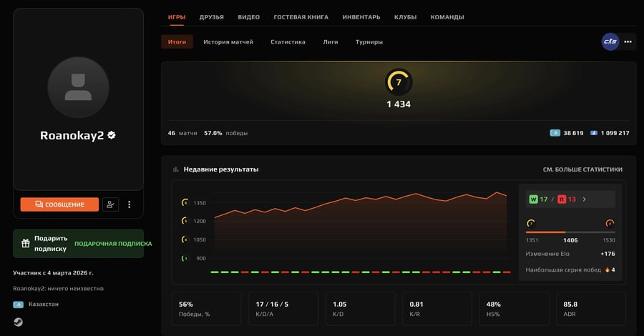Click the regional ranking icon 1 099 217
The image size is (644, 336).
click(594, 133)
